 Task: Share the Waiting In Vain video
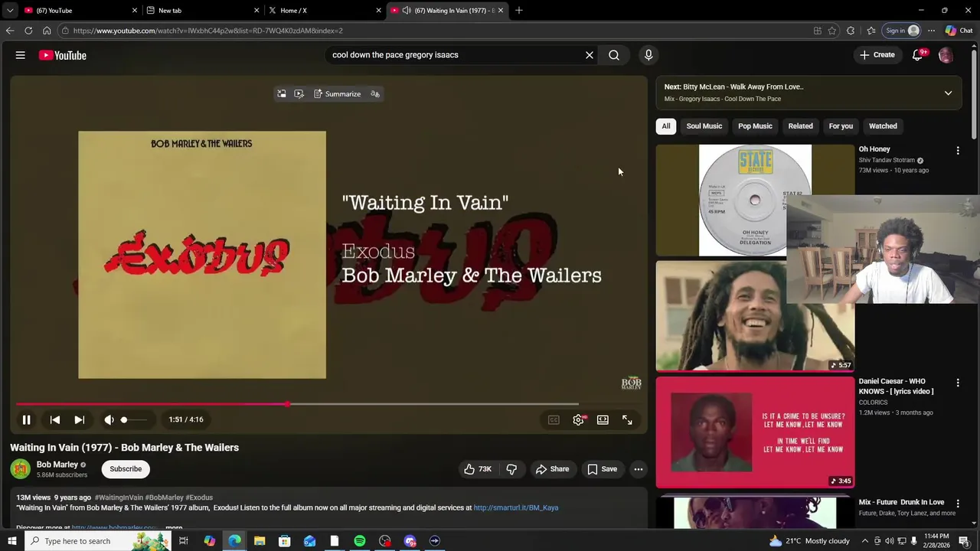click(x=553, y=469)
